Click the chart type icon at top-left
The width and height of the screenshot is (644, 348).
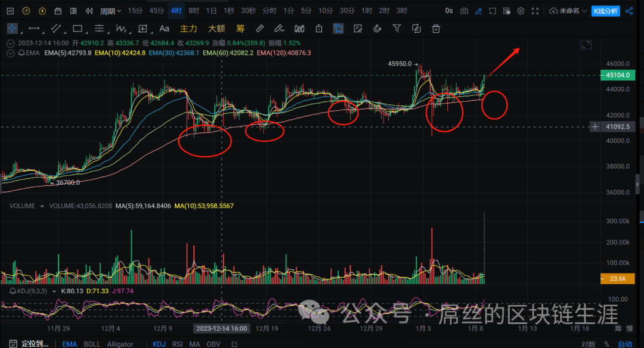pos(10,11)
